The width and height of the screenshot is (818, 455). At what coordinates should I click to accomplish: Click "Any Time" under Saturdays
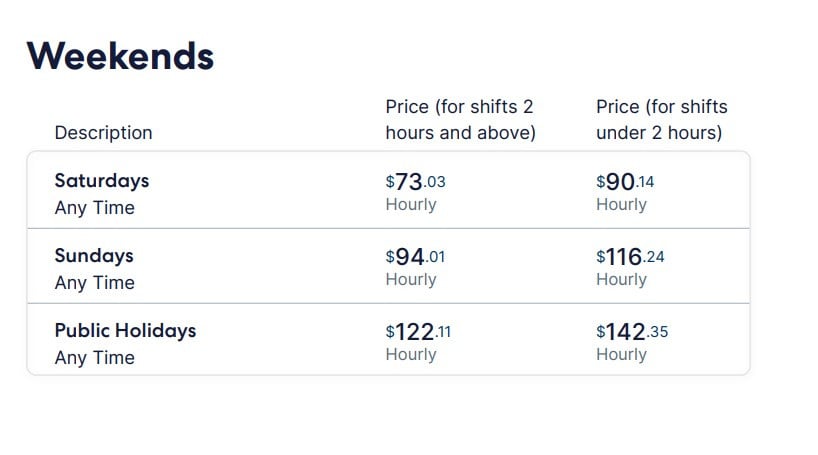click(x=94, y=208)
